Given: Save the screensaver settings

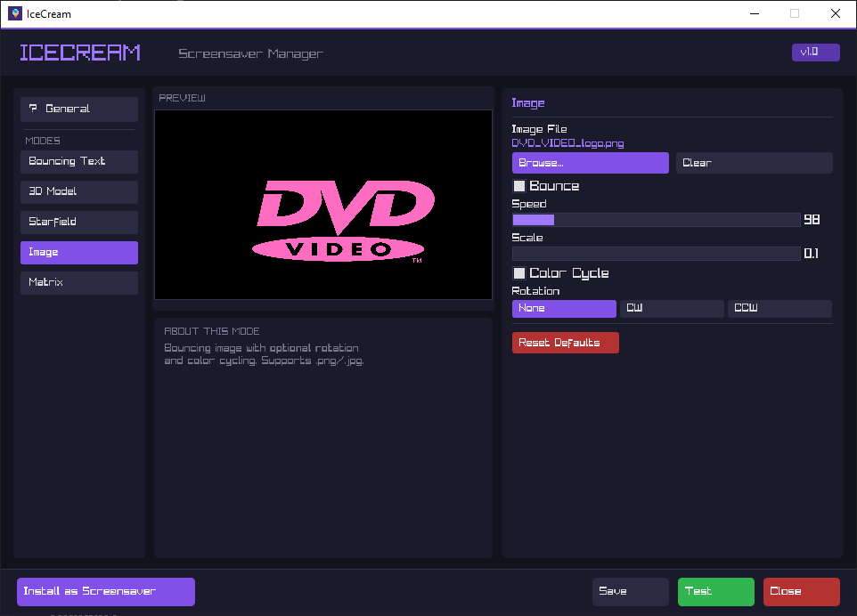Looking at the screenshot, I should (x=630, y=591).
